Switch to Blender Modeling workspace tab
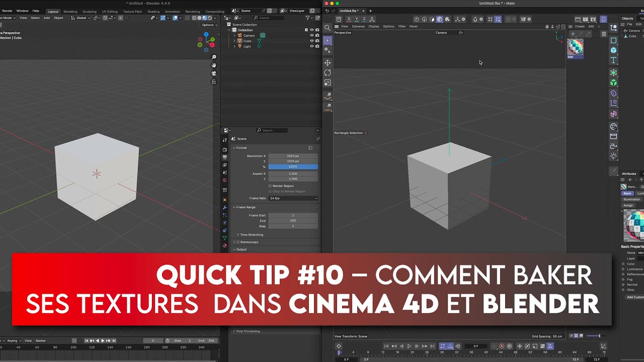Screen dimensions: 644x362 point(70,12)
